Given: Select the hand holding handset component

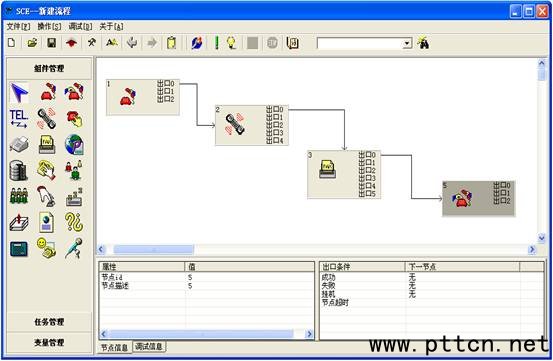Looking at the screenshot, I should click(46, 196).
